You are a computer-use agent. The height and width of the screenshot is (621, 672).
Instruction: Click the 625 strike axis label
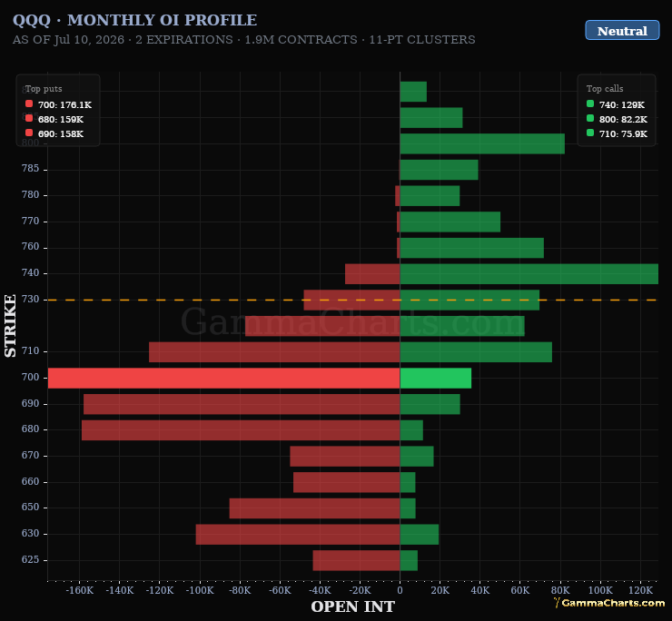[31, 559]
